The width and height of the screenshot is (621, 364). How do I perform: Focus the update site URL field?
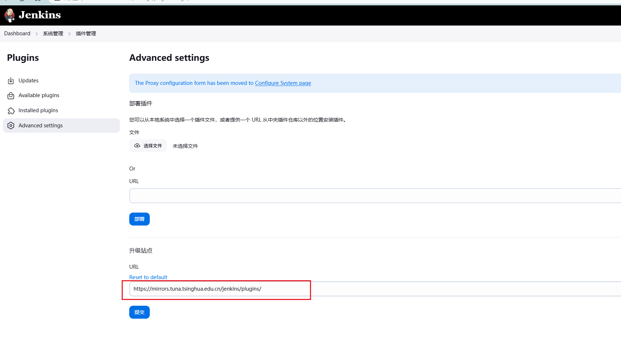(375, 289)
